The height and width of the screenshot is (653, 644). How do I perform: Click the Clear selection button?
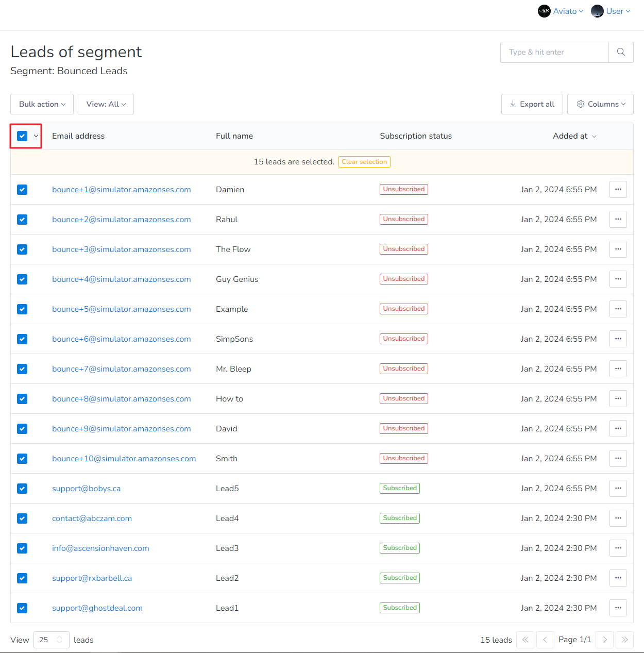tap(364, 161)
